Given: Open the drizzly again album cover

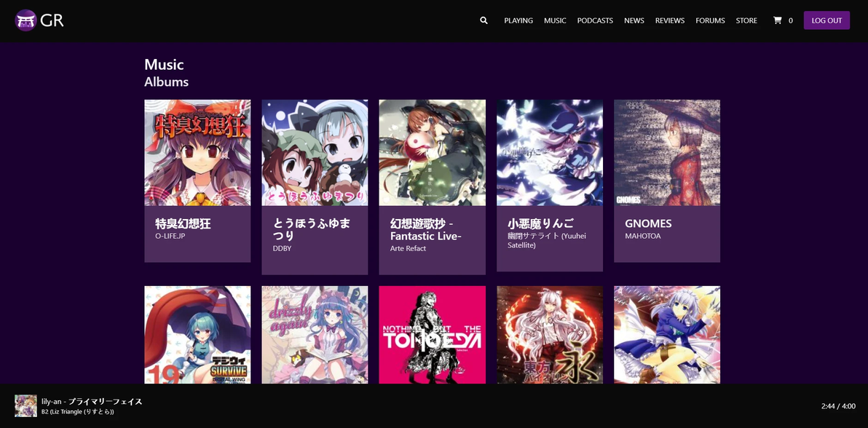Looking at the screenshot, I should point(315,335).
